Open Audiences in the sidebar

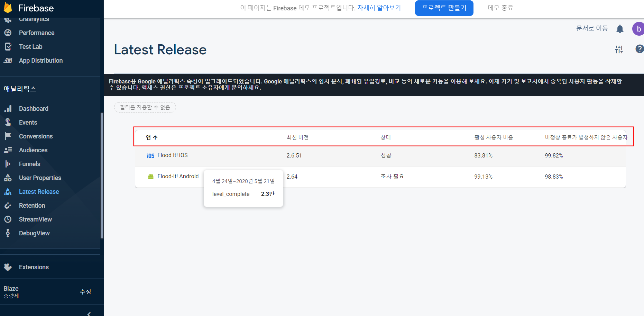click(33, 150)
